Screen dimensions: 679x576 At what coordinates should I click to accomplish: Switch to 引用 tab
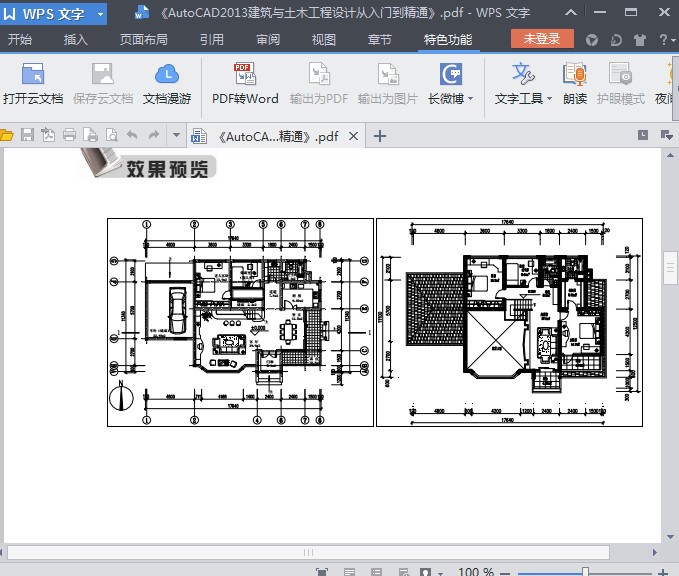[x=212, y=40]
